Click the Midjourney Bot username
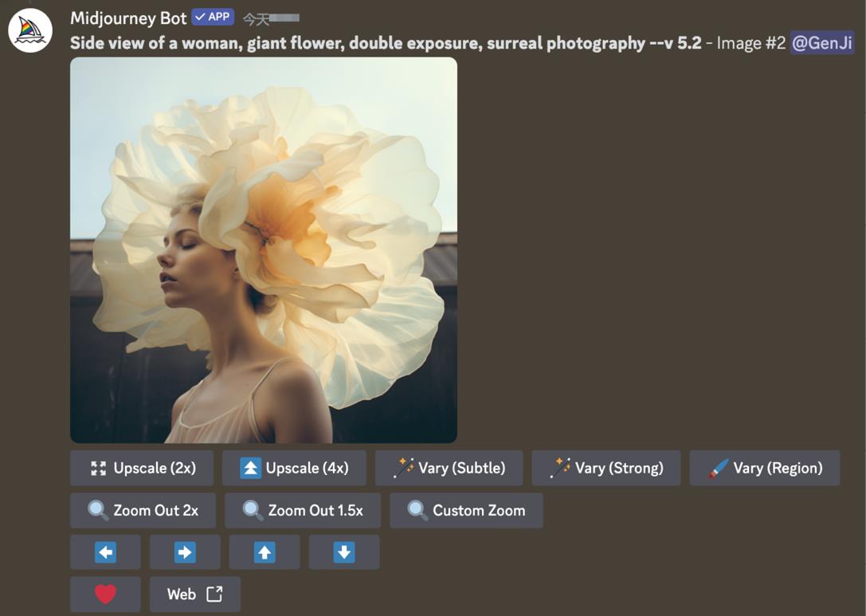Viewport: 866px width, 616px height. click(x=128, y=18)
